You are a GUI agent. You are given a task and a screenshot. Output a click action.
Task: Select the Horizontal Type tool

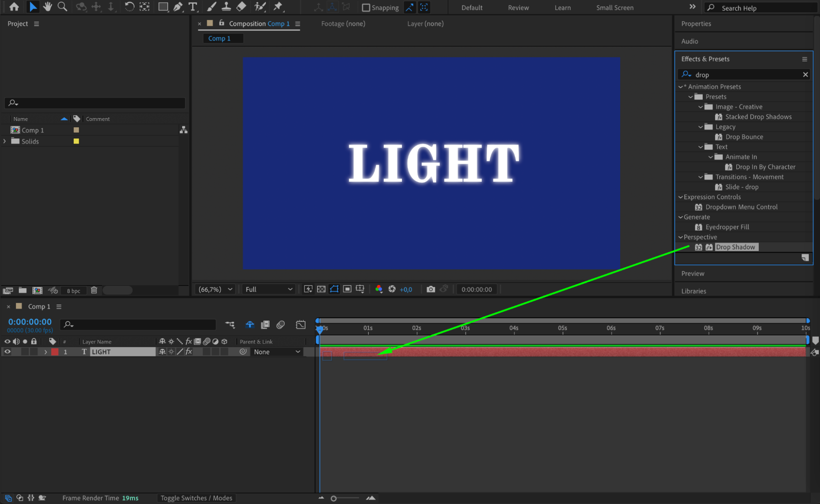[x=192, y=7]
